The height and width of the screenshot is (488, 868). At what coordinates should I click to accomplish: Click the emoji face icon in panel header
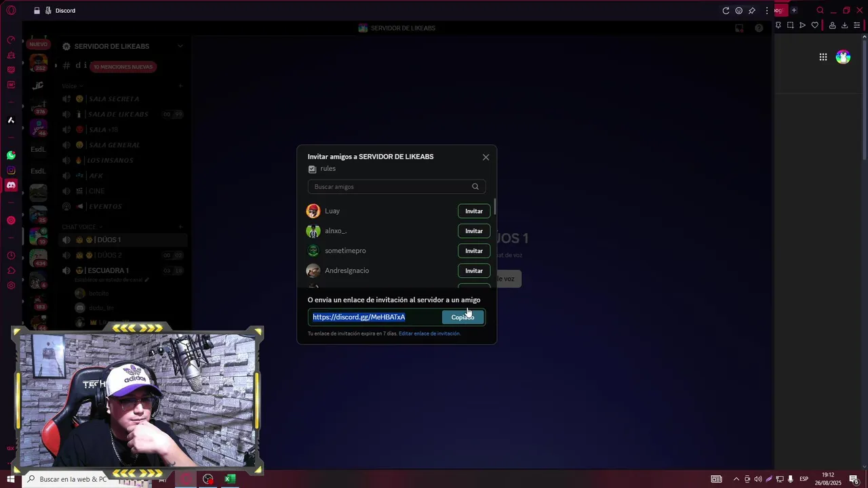click(738, 10)
